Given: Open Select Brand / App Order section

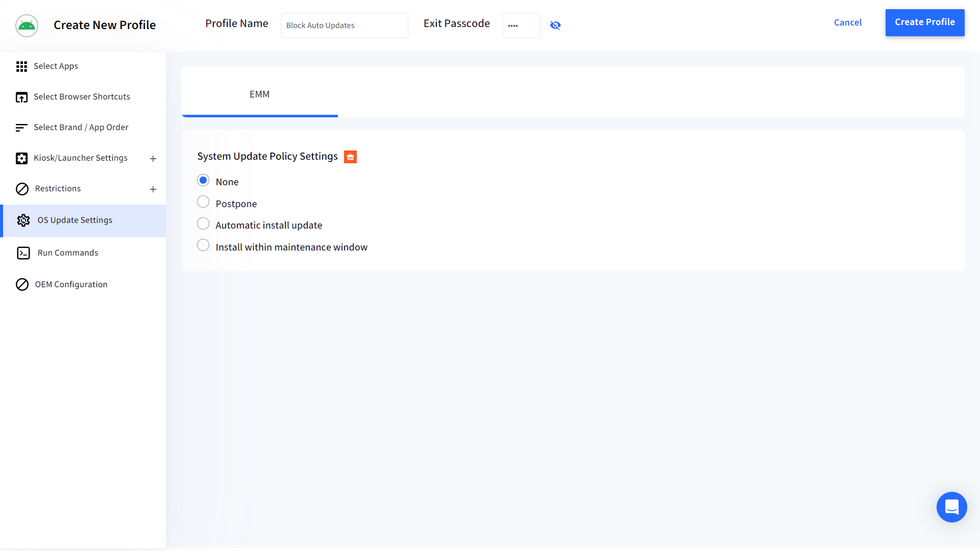Looking at the screenshot, I should [83, 128].
